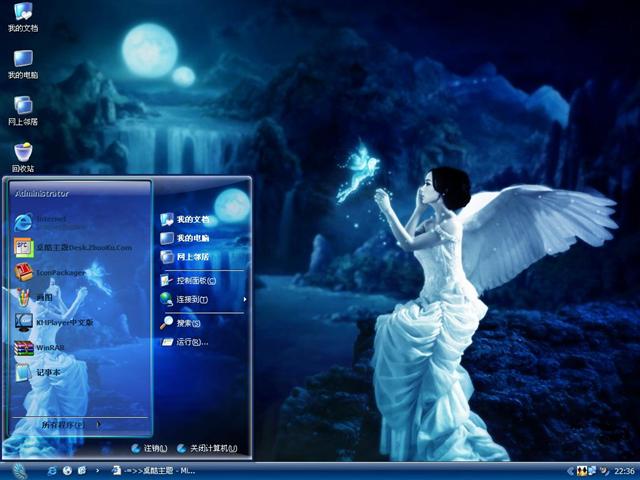640x480 pixels.
Task: Click the Start button on taskbar
Action: [x=19, y=471]
